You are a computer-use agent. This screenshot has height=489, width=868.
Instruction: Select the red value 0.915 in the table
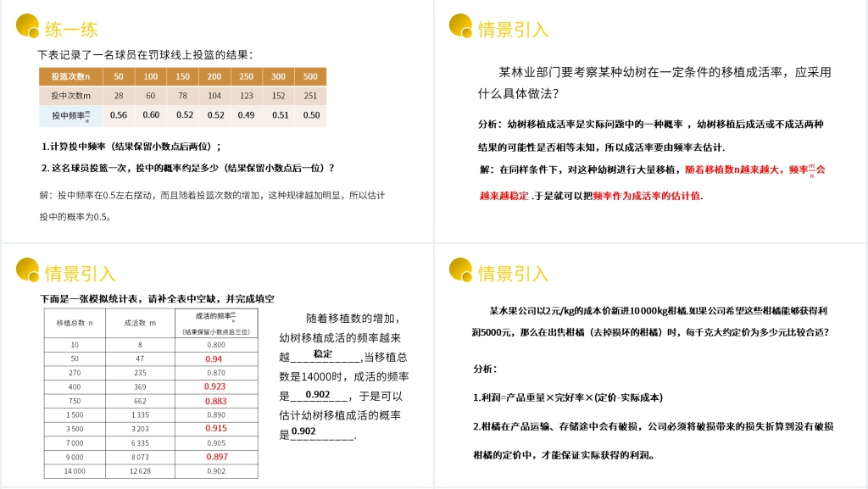[x=214, y=429]
